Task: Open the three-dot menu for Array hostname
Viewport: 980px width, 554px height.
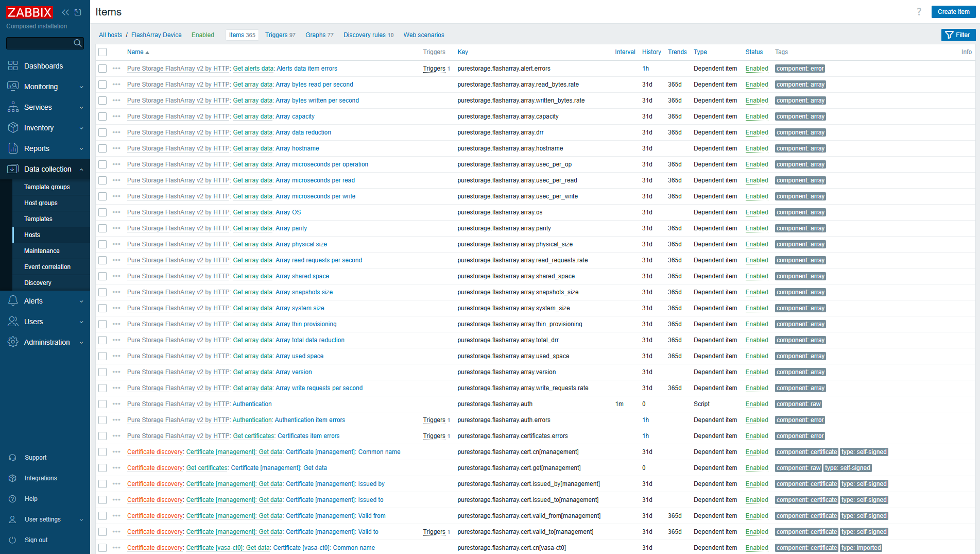Action: [116, 148]
